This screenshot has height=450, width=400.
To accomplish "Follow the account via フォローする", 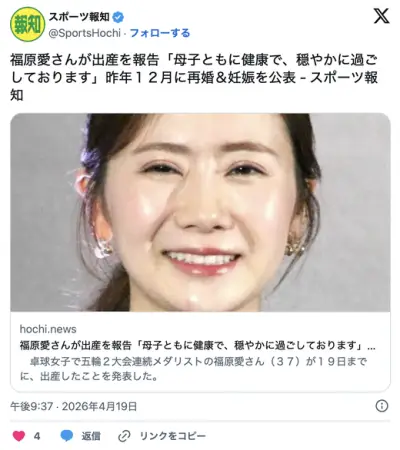I will 160,33.
